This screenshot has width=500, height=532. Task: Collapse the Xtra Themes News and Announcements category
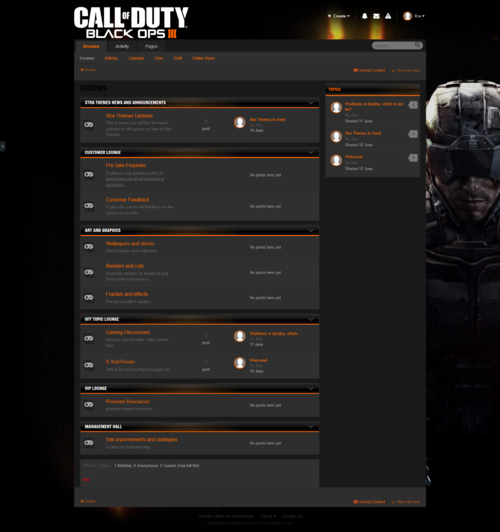pos(311,102)
